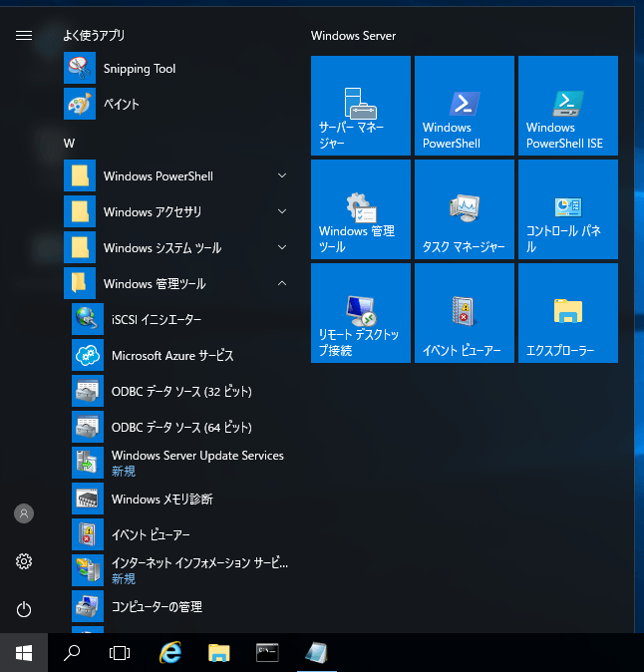Open コンピューターの管理
Viewport: 644px width, 672px height.
[180, 606]
